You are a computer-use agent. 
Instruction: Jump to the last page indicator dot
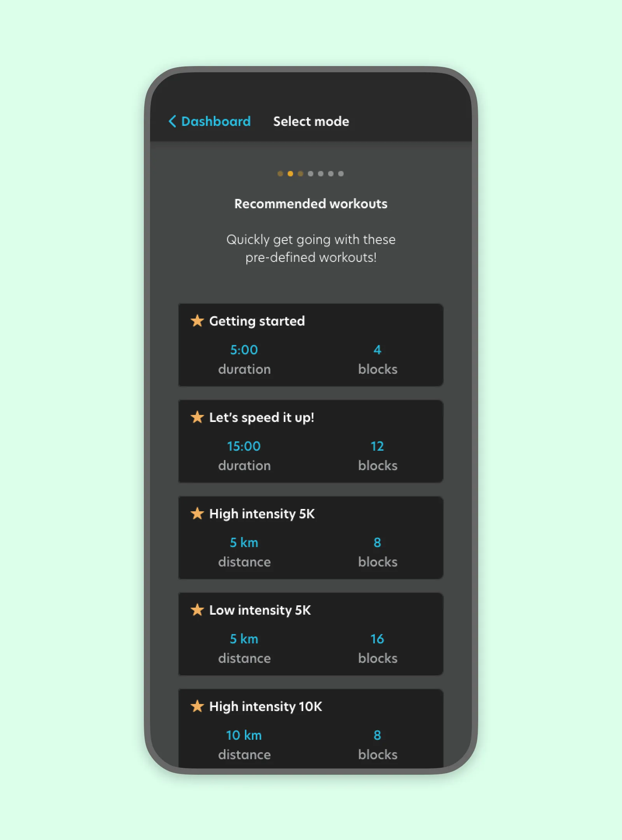click(x=341, y=174)
